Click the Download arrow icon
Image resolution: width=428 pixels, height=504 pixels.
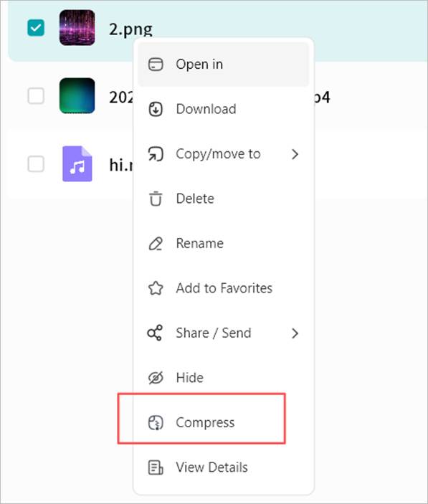(156, 109)
